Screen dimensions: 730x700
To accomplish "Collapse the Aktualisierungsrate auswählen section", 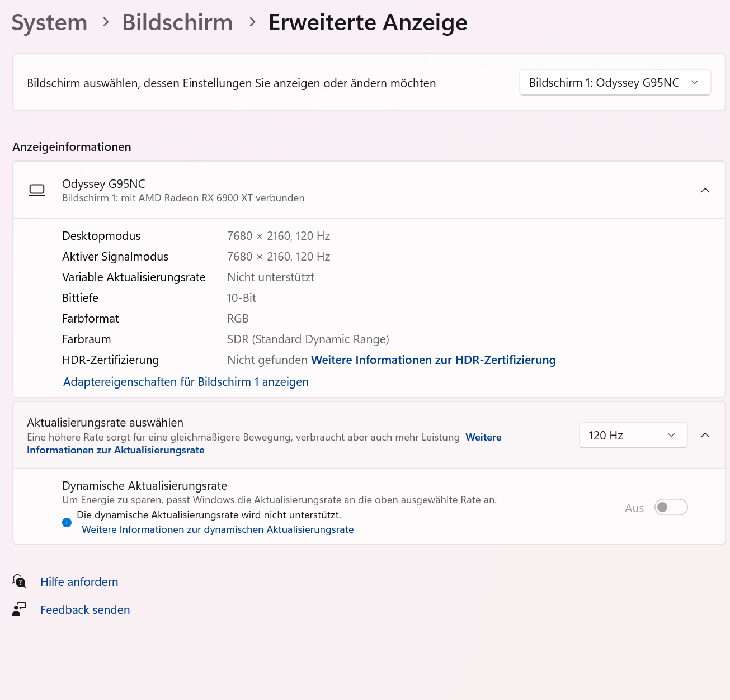I will pos(705,436).
